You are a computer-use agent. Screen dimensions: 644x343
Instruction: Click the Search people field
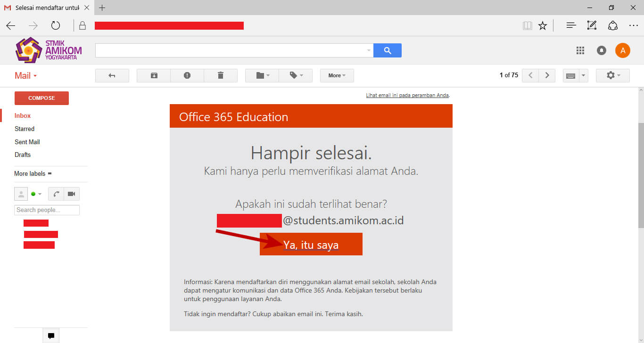[x=47, y=210]
